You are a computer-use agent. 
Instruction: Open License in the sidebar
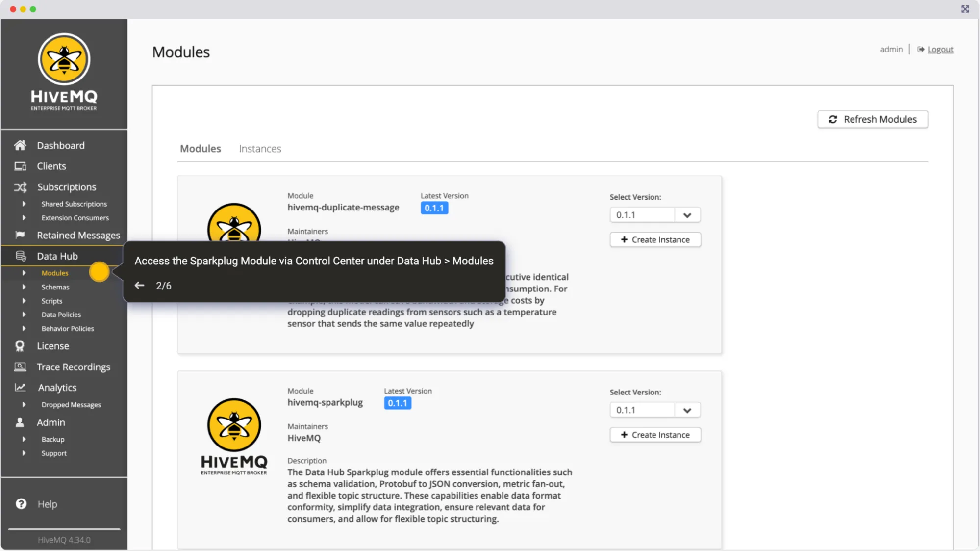point(53,346)
